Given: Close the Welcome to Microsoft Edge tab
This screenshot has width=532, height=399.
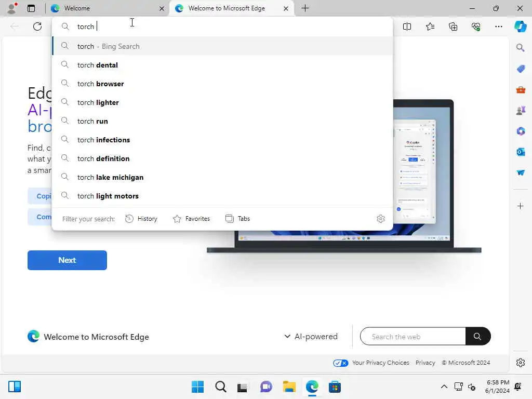Looking at the screenshot, I should tap(286, 8).
